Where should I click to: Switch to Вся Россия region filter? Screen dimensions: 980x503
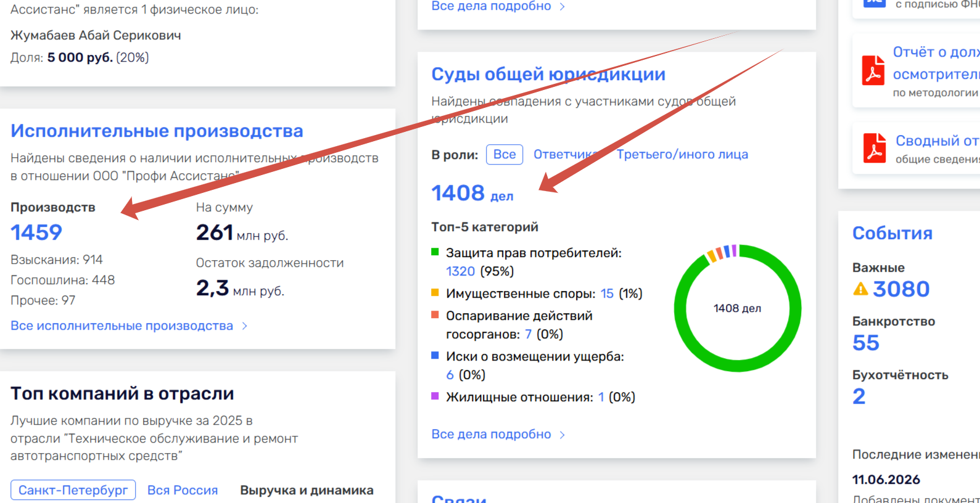coord(183,490)
